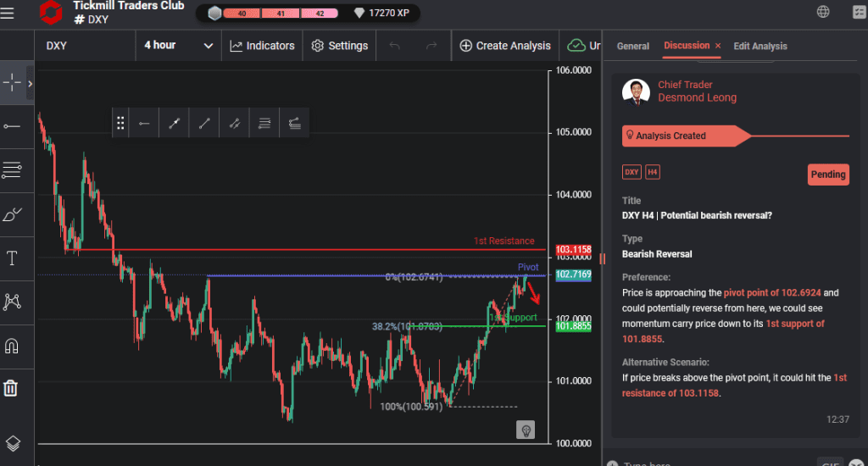Click the H4 tag in analysis
868x466 pixels.
(x=653, y=172)
